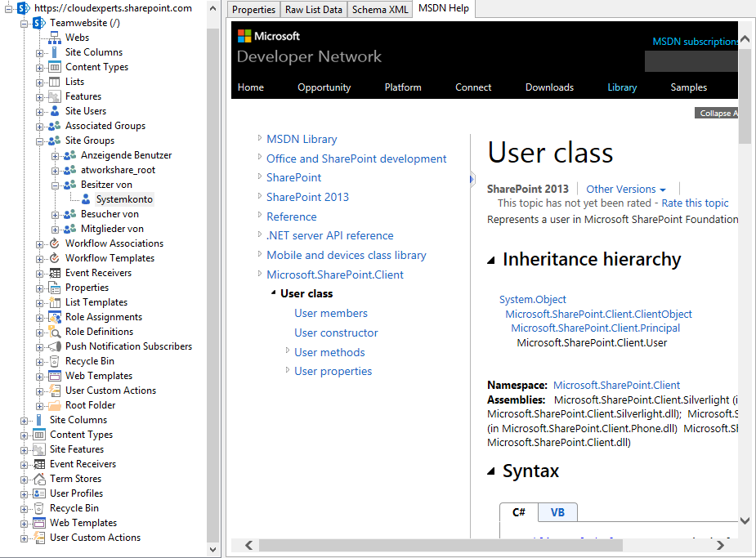Image resolution: width=756 pixels, height=558 pixels.
Task: Click the Root Folder icon
Action: (55, 405)
